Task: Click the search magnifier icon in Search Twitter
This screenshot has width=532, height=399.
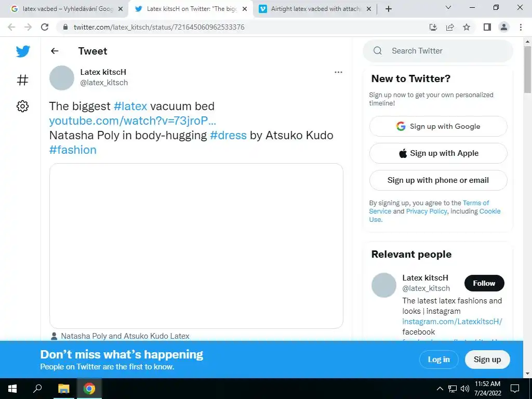Action: coord(378,51)
